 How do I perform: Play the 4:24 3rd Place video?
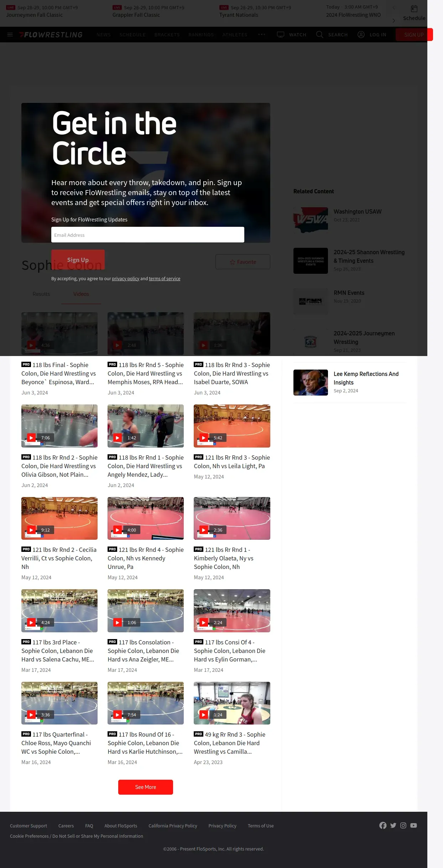[x=59, y=611]
